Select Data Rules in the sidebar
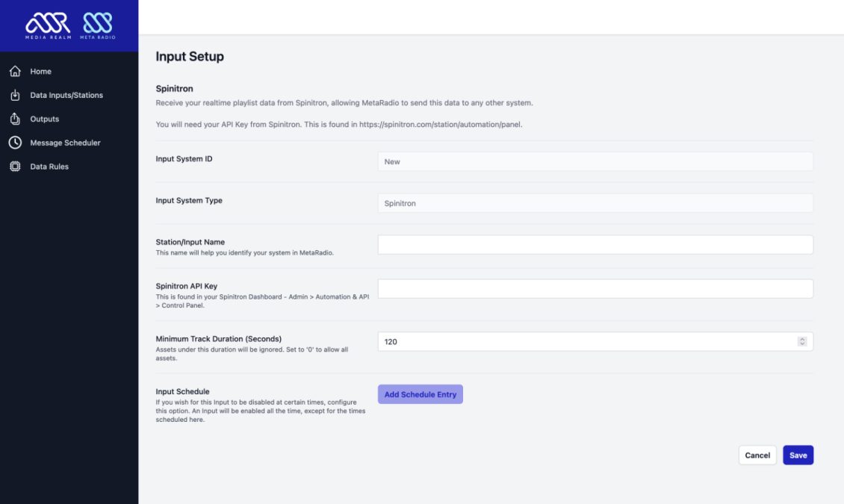 tap(49, 167)
